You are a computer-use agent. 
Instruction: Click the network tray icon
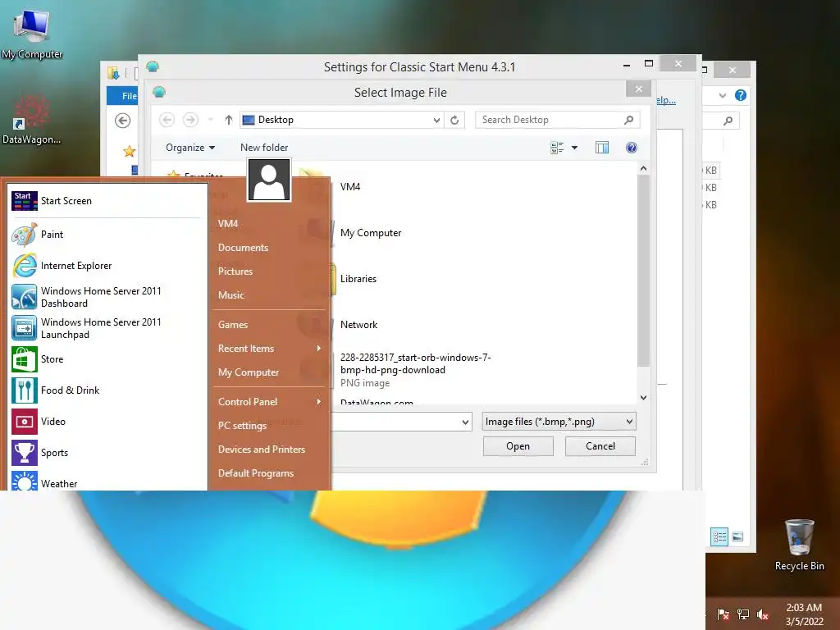(743, 614)
